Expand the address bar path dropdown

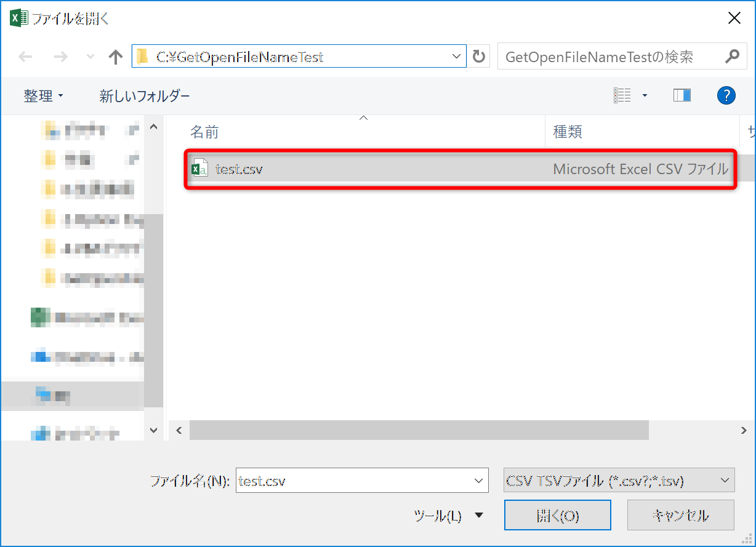click(456, 57)
